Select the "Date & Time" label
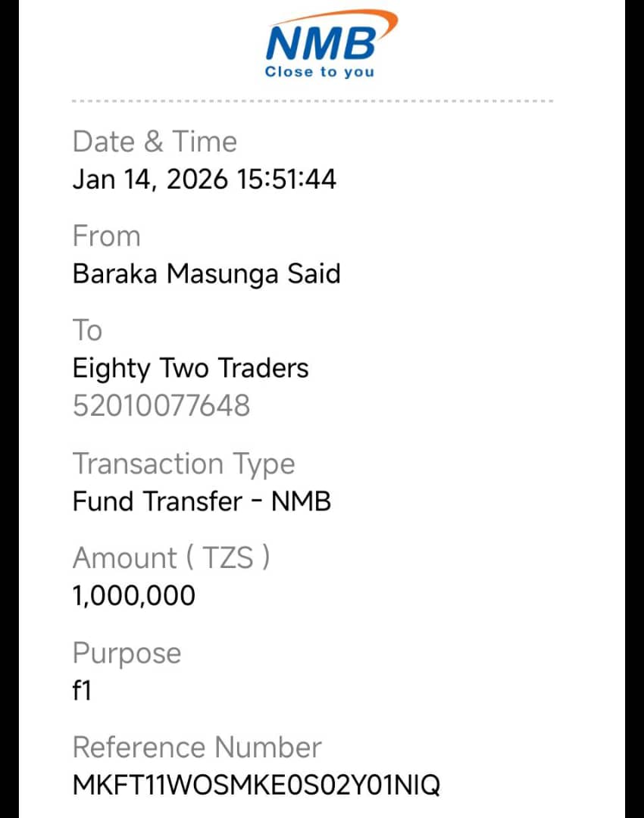The image size is (644, 818). pyautogui.click(x=155, y=142)
